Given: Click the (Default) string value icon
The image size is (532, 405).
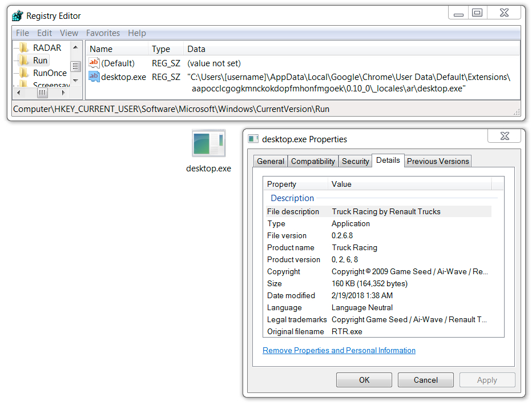Looking at the screenshot, I should coord(94,63).
